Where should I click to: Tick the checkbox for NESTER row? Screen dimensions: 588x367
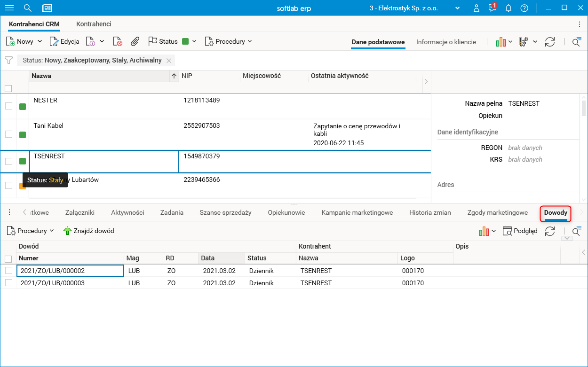[8, 106]
